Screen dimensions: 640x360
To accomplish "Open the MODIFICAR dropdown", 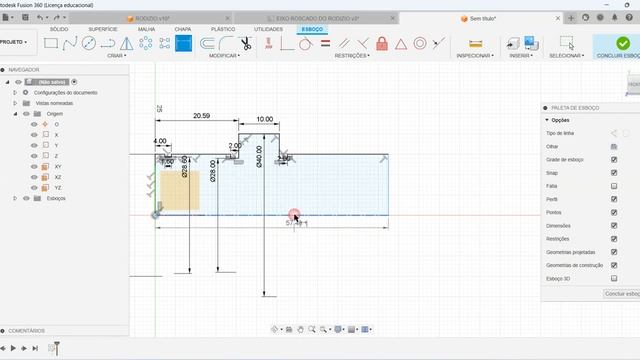I will (x=224, y=56).
